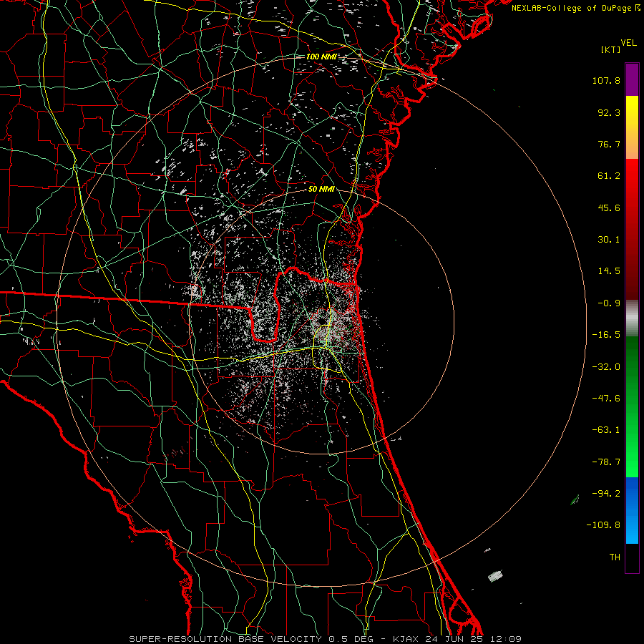Click the red segment of the velocity color bar

[x=632, y=229]
